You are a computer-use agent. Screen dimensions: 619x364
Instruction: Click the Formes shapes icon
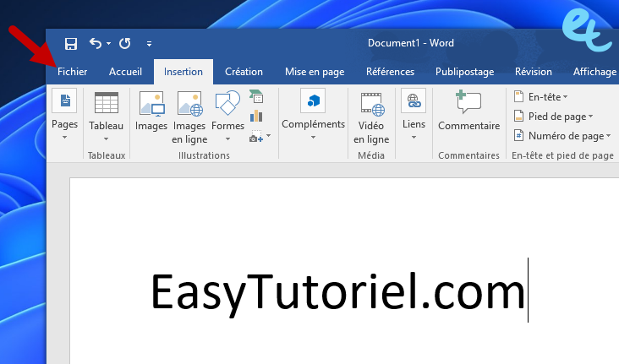tap(227, 102)
